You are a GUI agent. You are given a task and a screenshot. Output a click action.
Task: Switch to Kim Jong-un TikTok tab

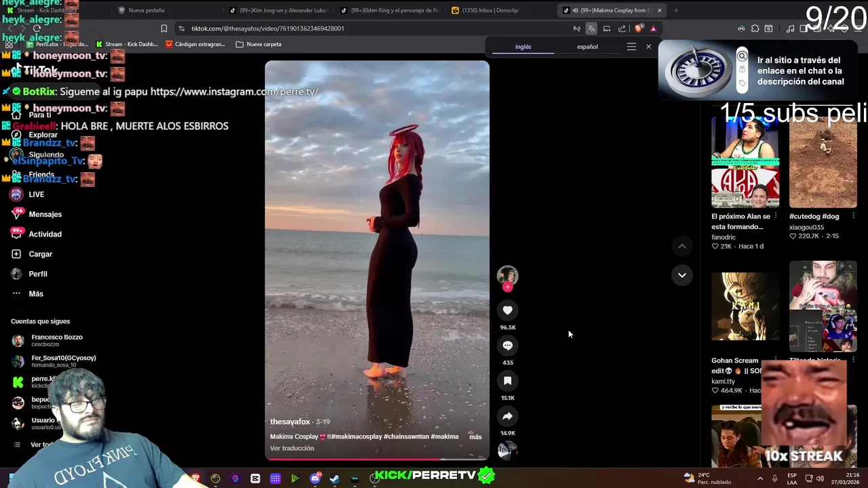[279, 10]
